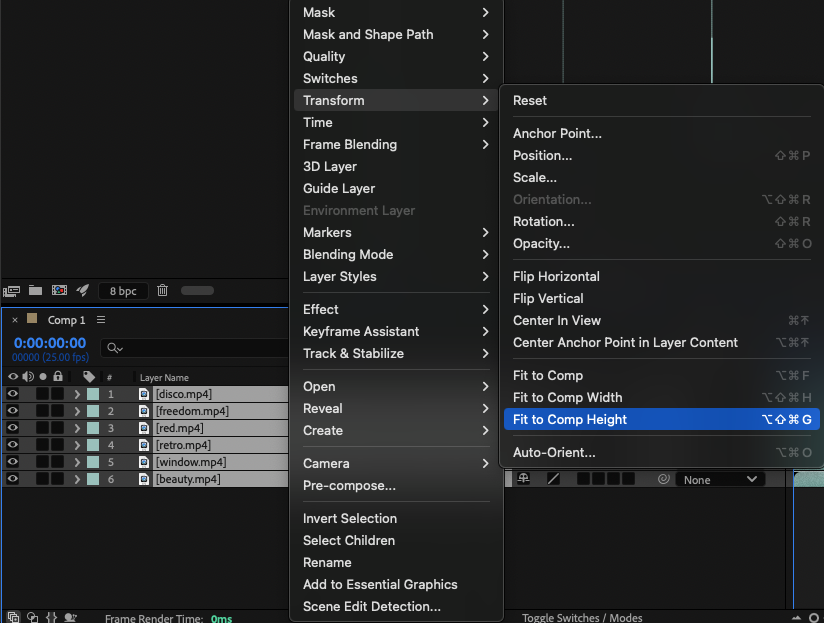Open the Mask submenu

[396, 12]
